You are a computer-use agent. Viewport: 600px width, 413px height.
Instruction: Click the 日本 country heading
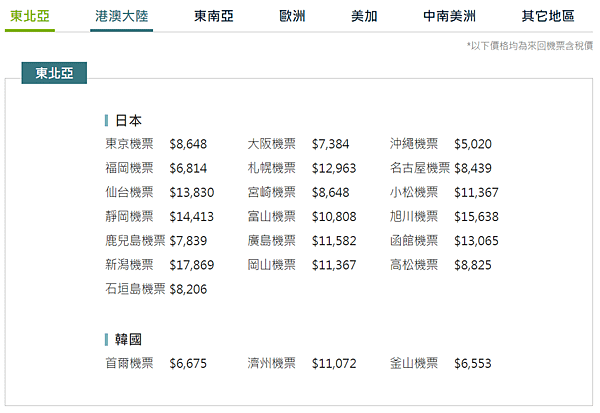tap(129, 121)
